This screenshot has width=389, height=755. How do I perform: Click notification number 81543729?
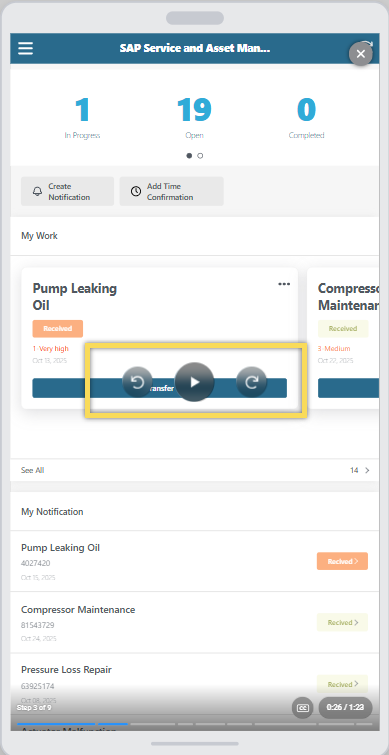click(38, 625)
